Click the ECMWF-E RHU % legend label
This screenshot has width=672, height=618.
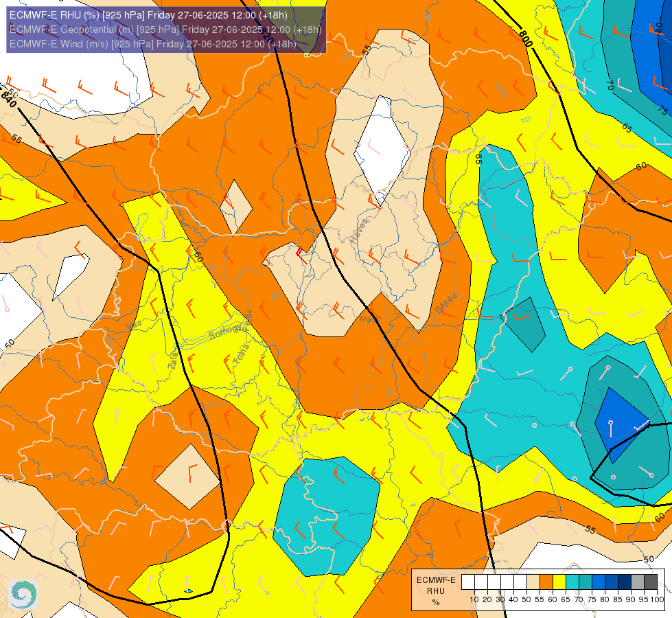436,591
